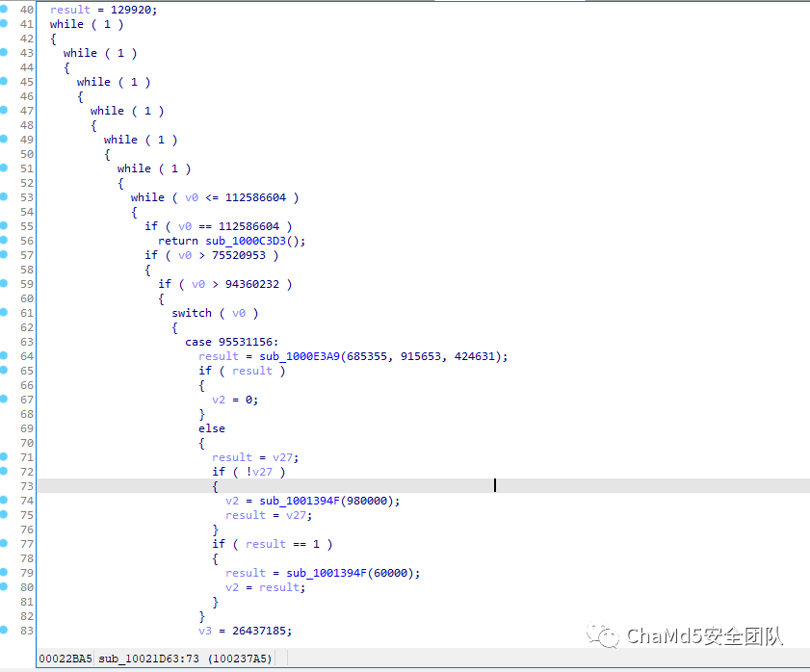
Task: Toggle breakpoint dot on line 64
Action: [x=3, y=355]
